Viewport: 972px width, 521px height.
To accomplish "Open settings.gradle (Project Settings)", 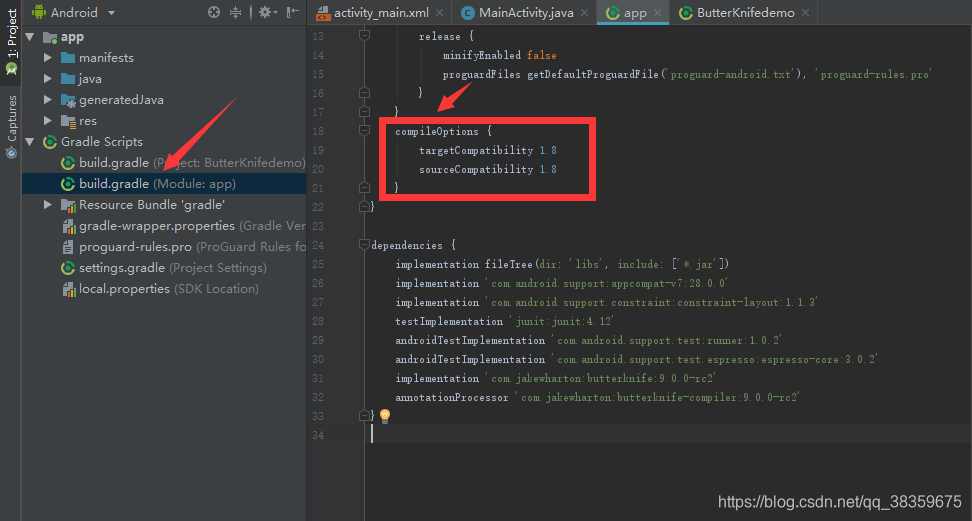I will (x=164, y=268).
